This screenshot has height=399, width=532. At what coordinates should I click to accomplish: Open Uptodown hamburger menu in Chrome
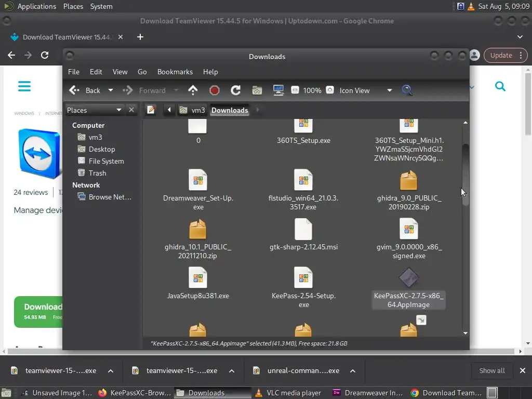click(24, 86)
